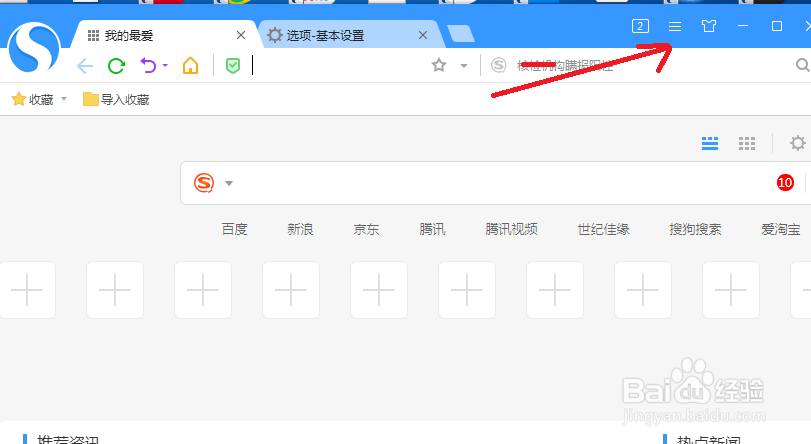The height and width of the screenshot is (444, 811).
Task: Switch to the 选项-基本设置 tab
Action: pyautogui.click(x=325, y=35)
